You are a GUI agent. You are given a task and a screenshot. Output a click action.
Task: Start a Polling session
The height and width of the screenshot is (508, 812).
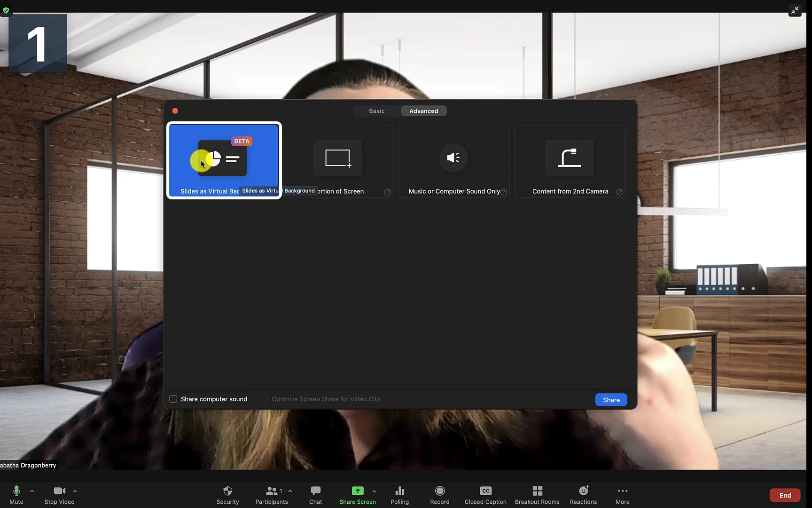(399, 495)
